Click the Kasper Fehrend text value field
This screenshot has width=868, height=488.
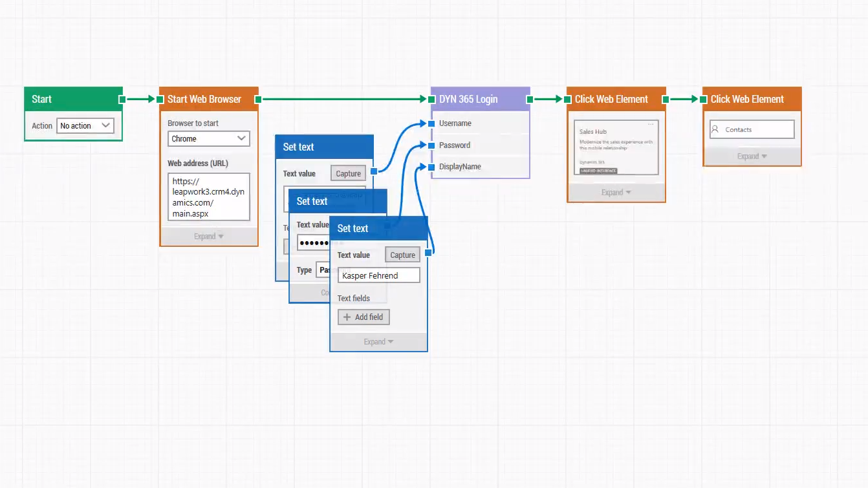click(378, 275)
